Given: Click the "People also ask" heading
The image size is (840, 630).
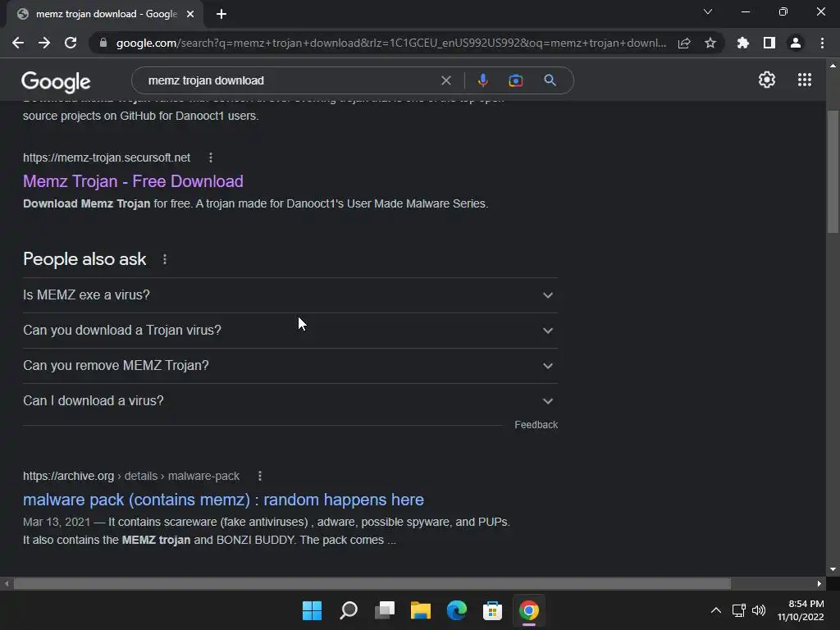Looking at the screenshot, I should [84, 259].
